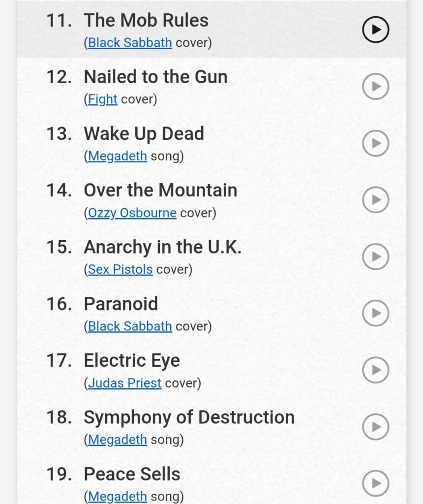
Task: Play Wake Up Dead song
Action: pyautogui.click(x=375, y=143)
